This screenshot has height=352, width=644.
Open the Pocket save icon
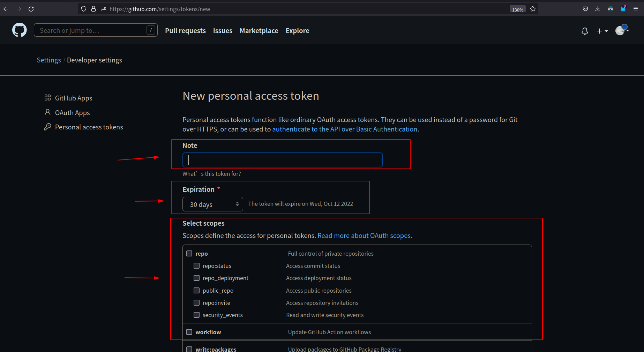tap(585, 9)
